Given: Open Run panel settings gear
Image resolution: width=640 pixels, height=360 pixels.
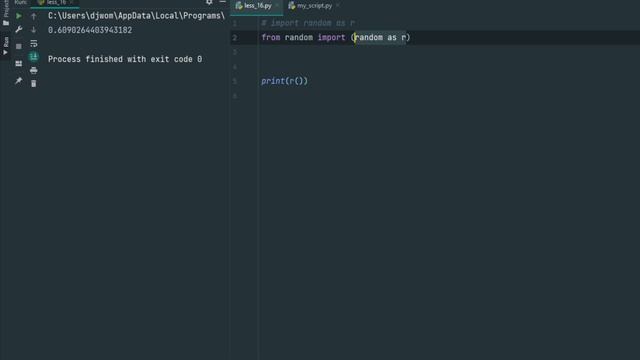Looking at the screenshot, I should pyautogui.click(x=209, y=2).
